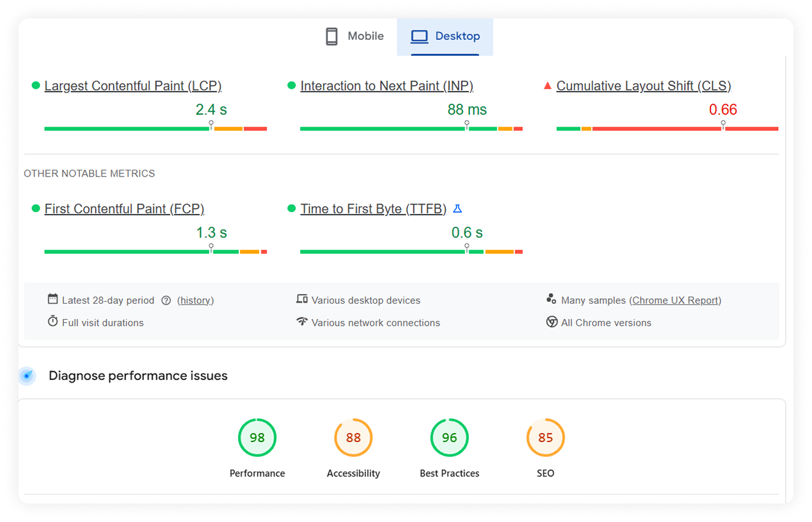Switch to the Mobile tab
Image resolution: width=812 pixels, height=522 pixels.
pyautogui.click(x=355, y=36)
